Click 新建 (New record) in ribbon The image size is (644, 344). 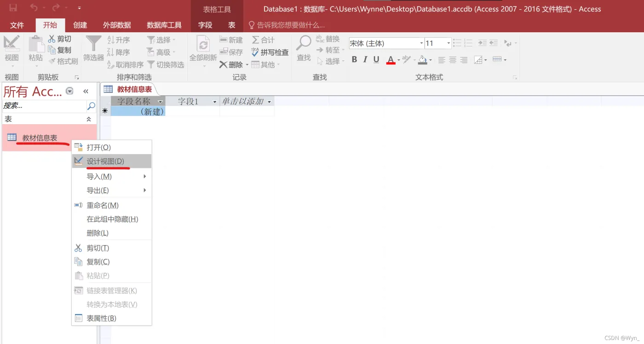231,40
